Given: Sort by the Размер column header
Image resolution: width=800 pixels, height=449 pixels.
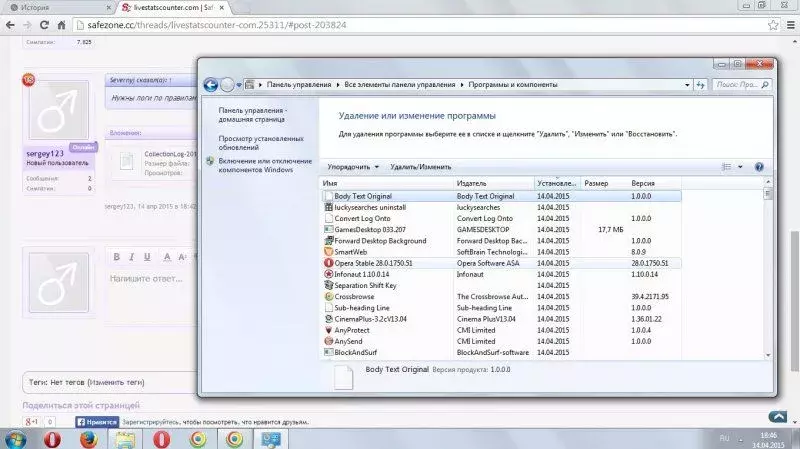Looking at the screenshot, I should click(x=604, y=183).
